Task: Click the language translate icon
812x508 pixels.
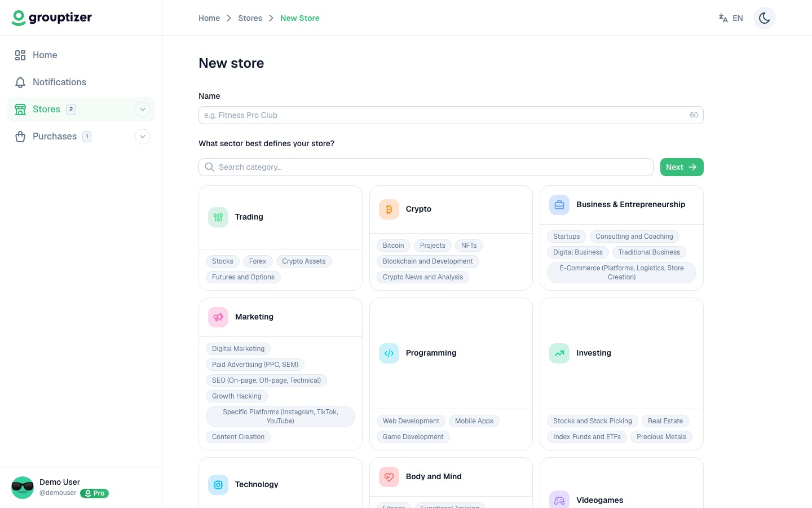Action: coord(723,18)
